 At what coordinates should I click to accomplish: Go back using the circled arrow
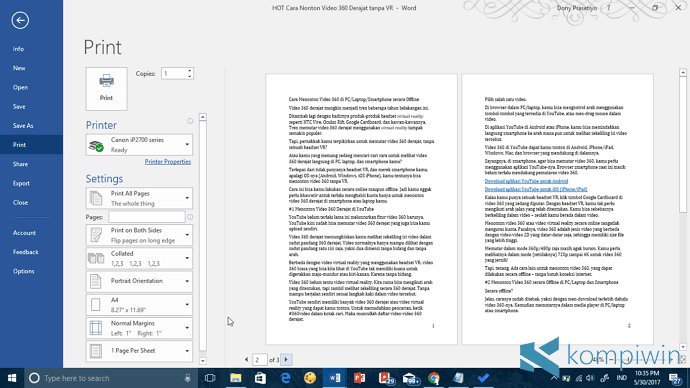(x=20, y=20)
